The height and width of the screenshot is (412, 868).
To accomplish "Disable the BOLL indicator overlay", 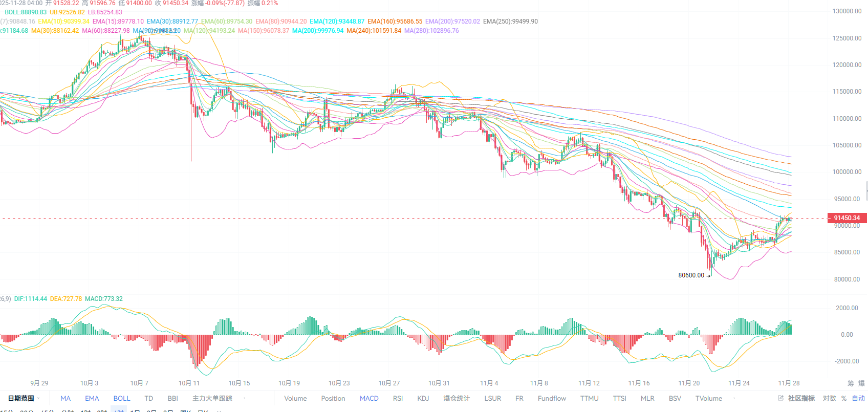I will coord(122,398).
